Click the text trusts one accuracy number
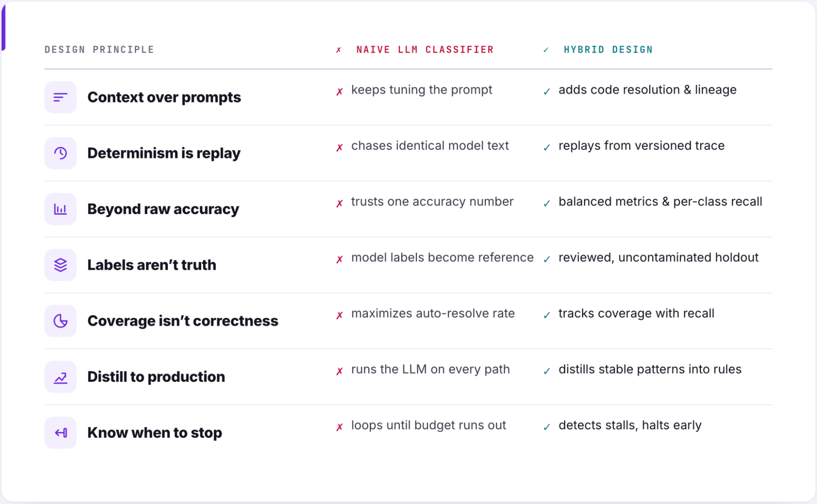Viewport: 817px width, 504px height. click(432, 202)
